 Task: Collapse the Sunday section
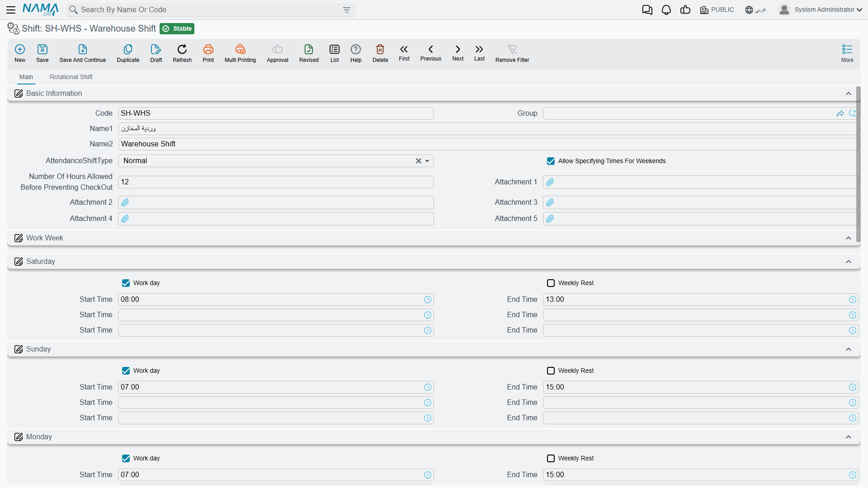[x=849, y=349]
